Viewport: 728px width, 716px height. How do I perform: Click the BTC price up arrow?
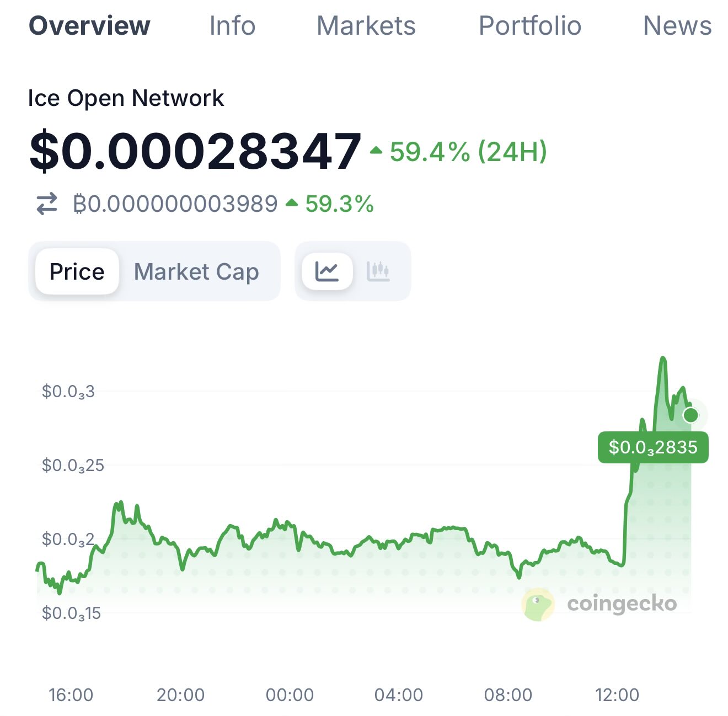click(292, 203)
